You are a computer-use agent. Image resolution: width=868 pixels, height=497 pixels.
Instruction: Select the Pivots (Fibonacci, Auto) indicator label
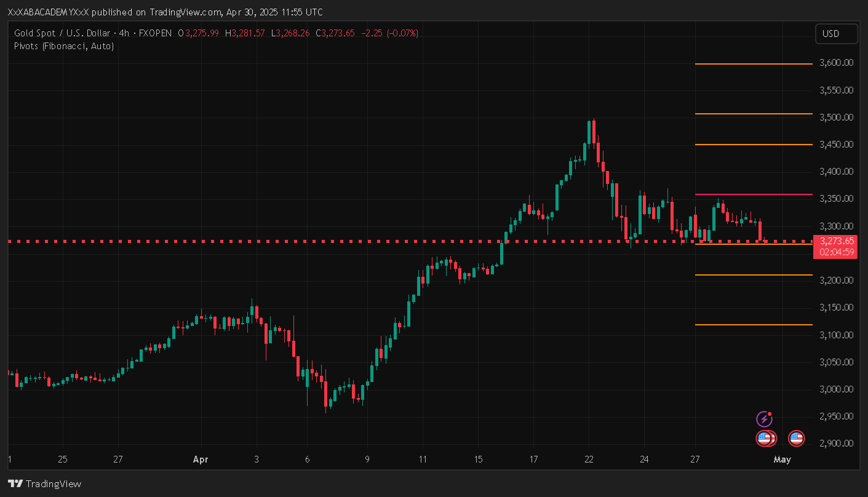[x=63, y=46]
